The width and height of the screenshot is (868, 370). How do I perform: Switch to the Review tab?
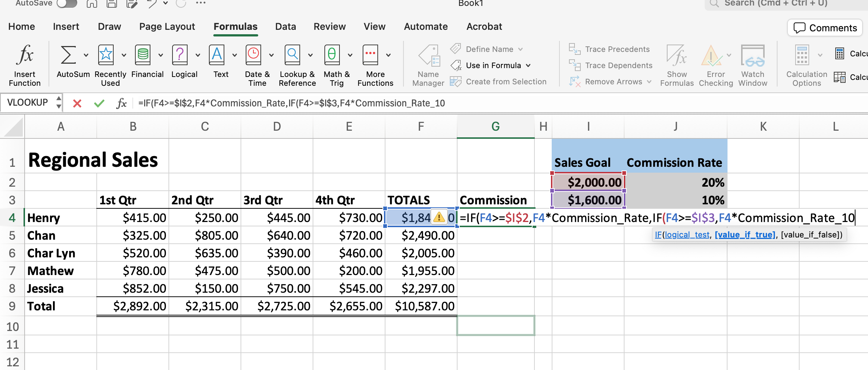[x=330, y=27]
